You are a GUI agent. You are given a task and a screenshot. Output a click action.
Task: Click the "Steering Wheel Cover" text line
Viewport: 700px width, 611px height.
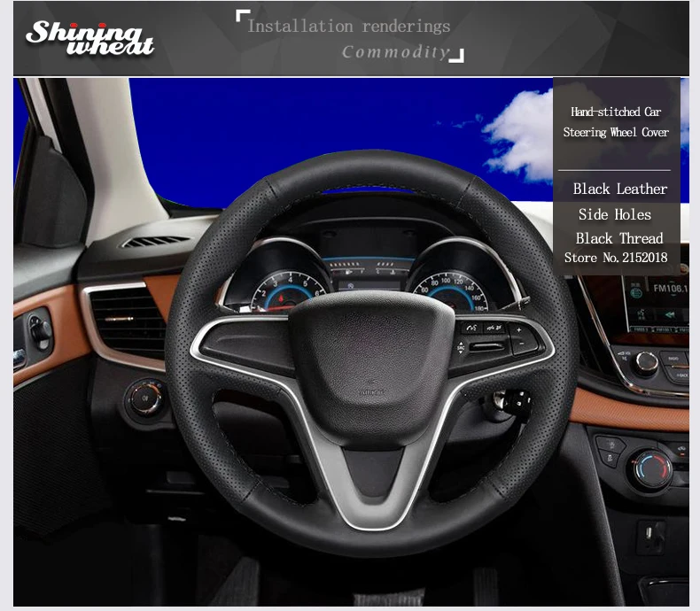[616, 132]
